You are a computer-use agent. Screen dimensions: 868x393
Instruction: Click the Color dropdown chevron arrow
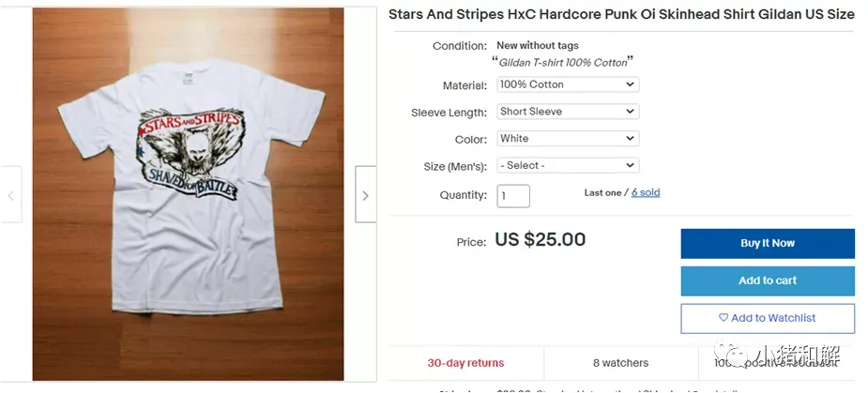click(x=630, y=139)
